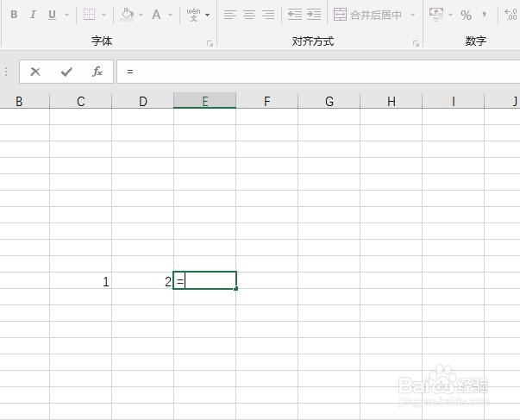Viewport: 520px width, 420px height.
Task: Open Font group dialog launcher
Action: click(x=210, y=43)
